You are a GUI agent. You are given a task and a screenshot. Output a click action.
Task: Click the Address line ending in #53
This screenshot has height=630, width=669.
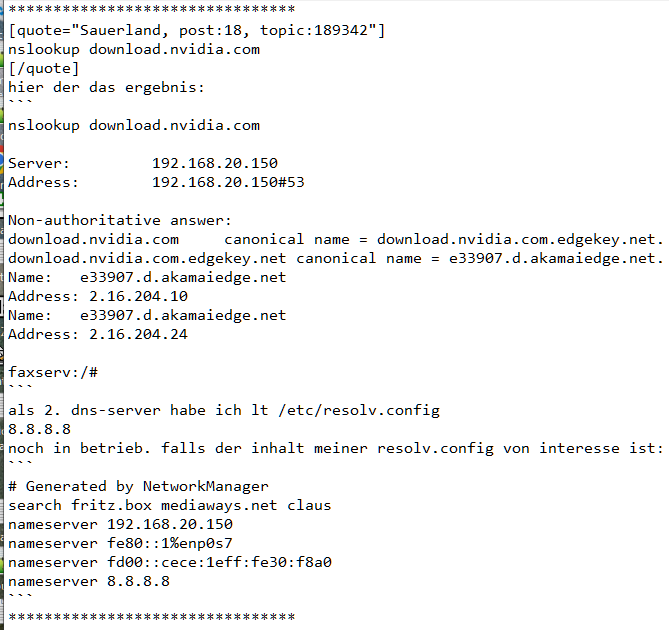(156, 182)
